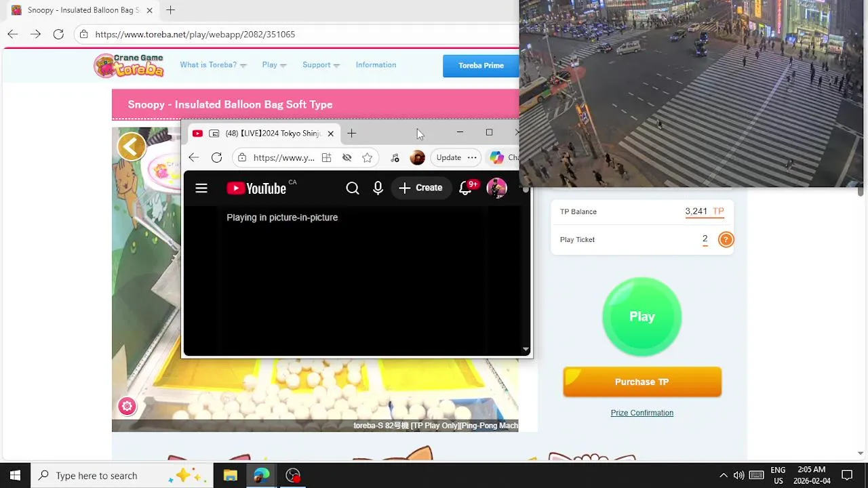Open the Windows notification center

pos(847,475)
